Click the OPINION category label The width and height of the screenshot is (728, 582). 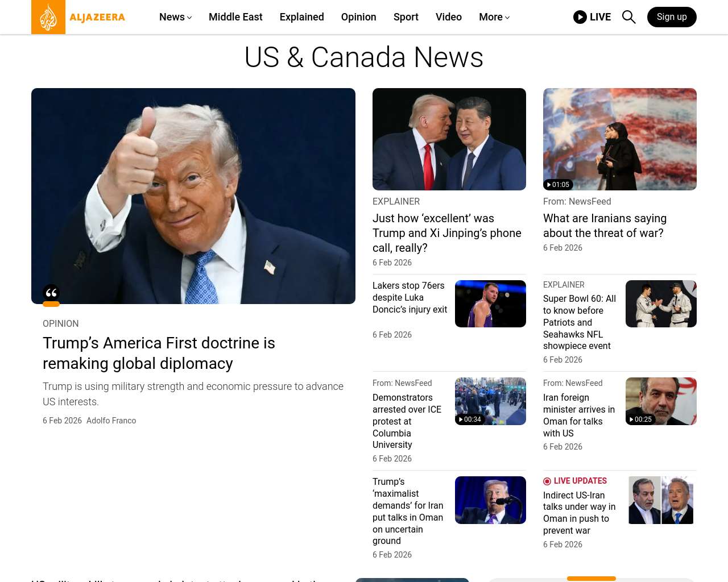click(x=61, y=323)
